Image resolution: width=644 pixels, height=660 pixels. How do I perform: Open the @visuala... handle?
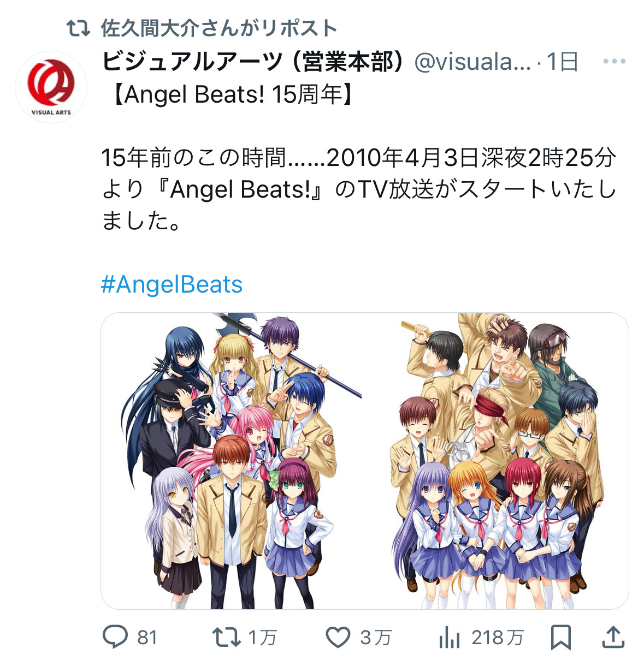(472, 62)
